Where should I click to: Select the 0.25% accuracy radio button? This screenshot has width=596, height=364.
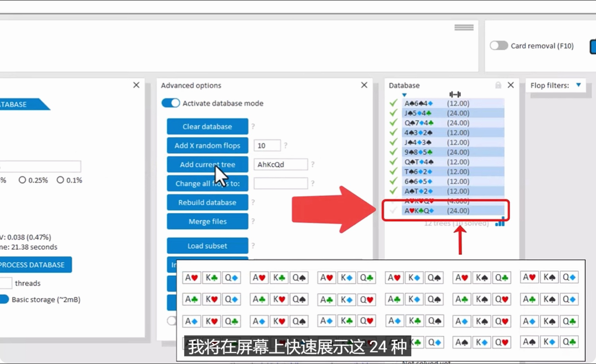(22, 180)
